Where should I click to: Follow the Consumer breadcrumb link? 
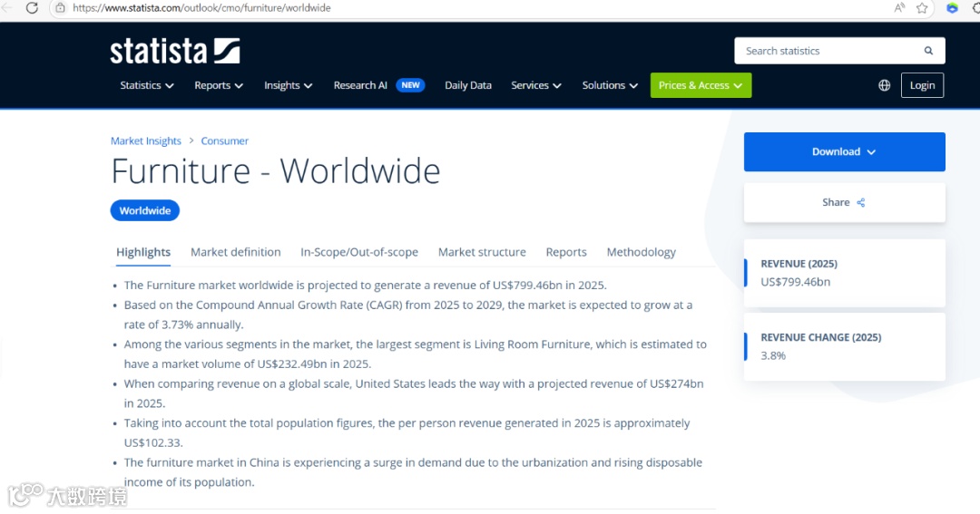[224, 141]
